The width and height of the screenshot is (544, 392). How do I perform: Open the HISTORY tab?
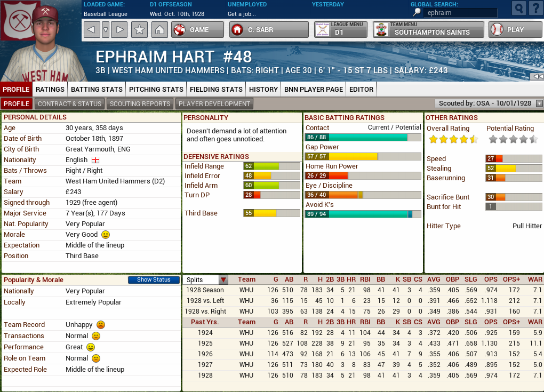pos(263,89)
